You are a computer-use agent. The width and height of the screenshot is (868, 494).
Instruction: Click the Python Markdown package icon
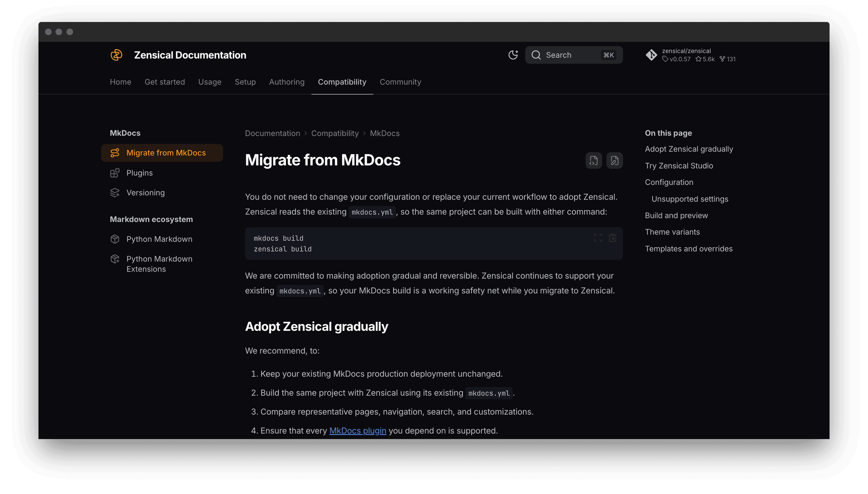click(x=115, y=239)
